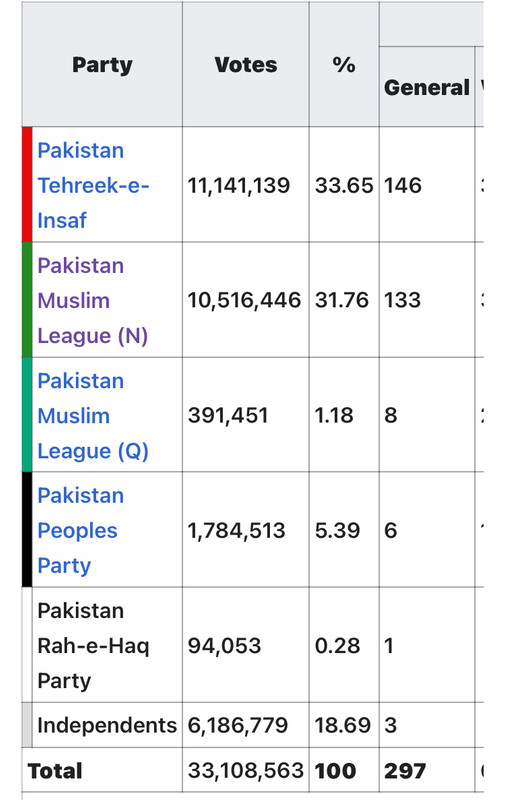Select the total seats 297 cell
This screenshot has height=800, width=505.
[x=427, y=770]
